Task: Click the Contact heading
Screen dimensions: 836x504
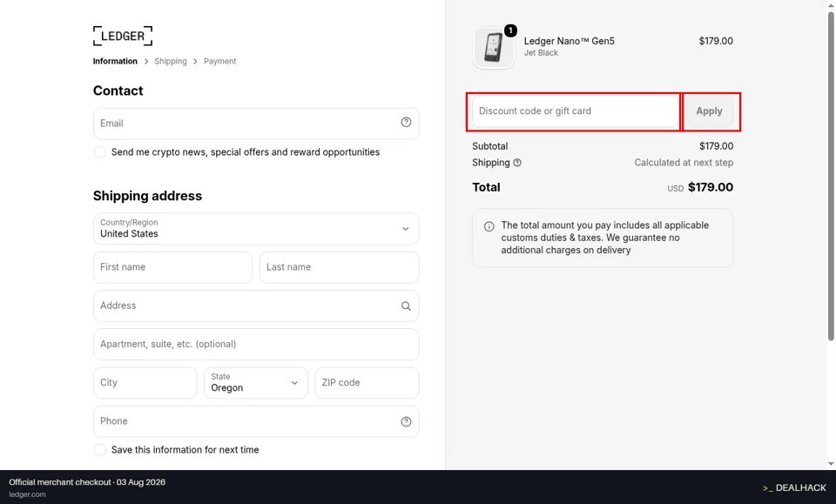Action: pyautogui.click(x=118, y=91)
